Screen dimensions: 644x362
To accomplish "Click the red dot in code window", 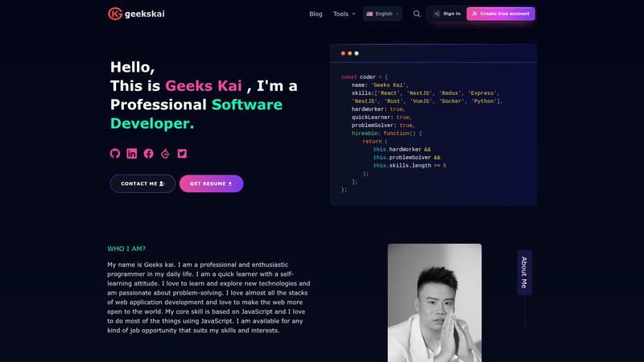I will (343, 53).
